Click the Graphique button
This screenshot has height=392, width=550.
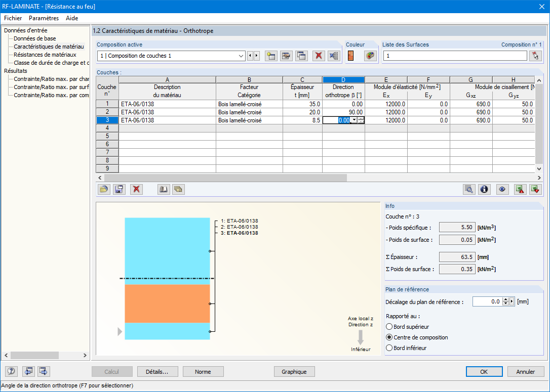click(x=294, y=372)
